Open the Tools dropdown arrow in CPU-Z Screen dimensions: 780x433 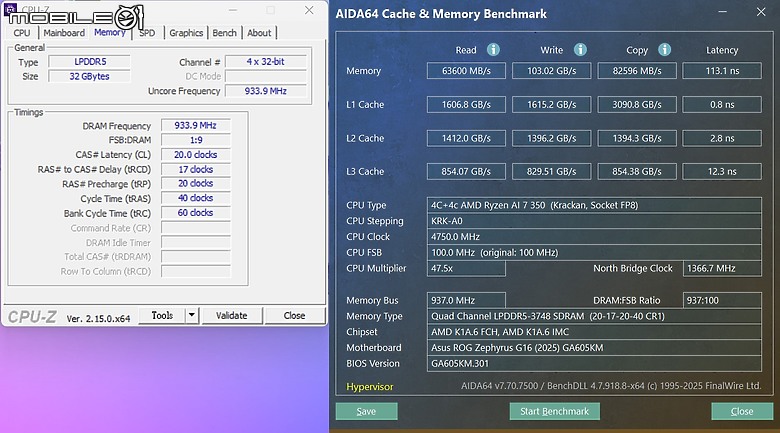click(x=192, y=315)
